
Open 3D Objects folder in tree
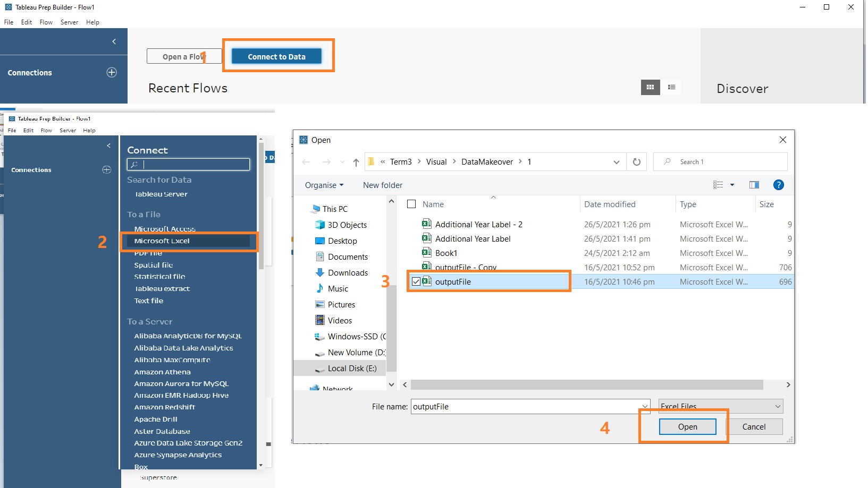[x=347, y=225]
